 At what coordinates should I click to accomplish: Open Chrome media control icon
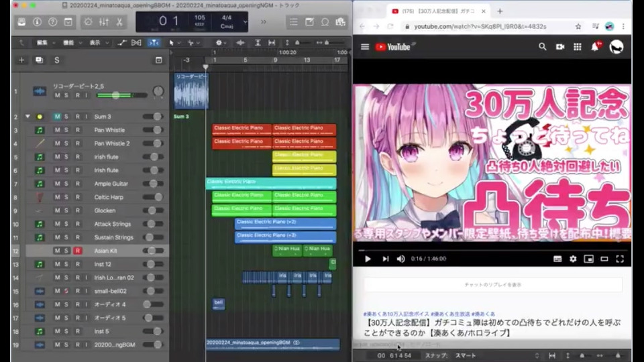[595, 26]
